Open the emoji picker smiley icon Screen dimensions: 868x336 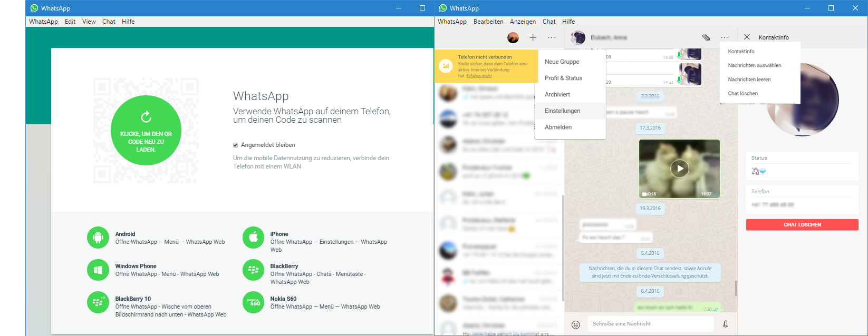coord(576,324)
